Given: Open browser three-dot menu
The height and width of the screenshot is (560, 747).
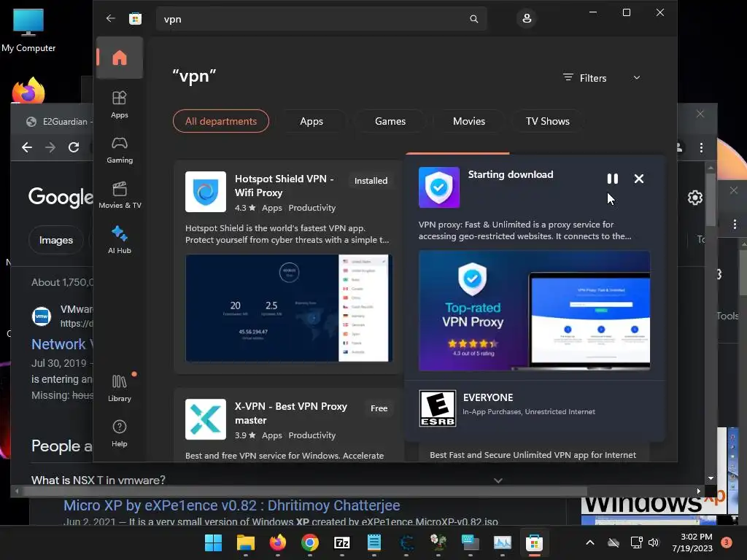Looking at the screenshot, I should click(701, 148).
